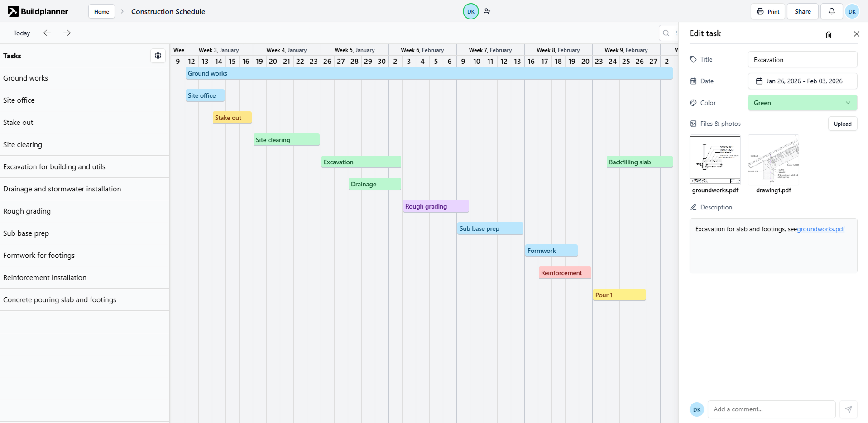Navigate forward in the timeline with the arrow
The image size is (868, 423).
click(67, 33)
